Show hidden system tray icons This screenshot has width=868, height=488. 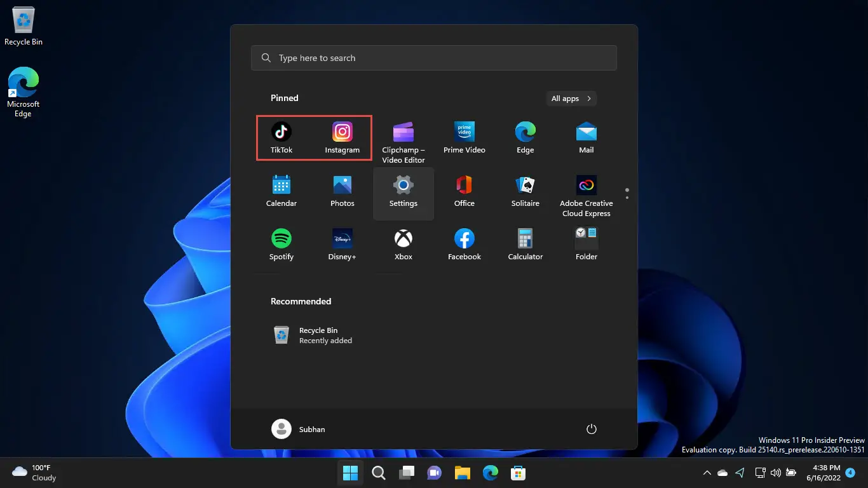point(707,473)
